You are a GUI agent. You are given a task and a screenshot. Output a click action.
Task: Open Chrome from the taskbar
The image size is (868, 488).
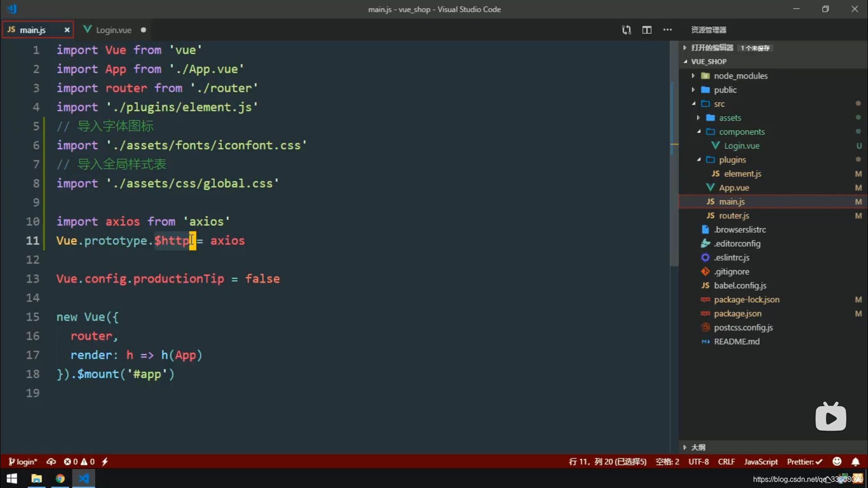[60, 478]
